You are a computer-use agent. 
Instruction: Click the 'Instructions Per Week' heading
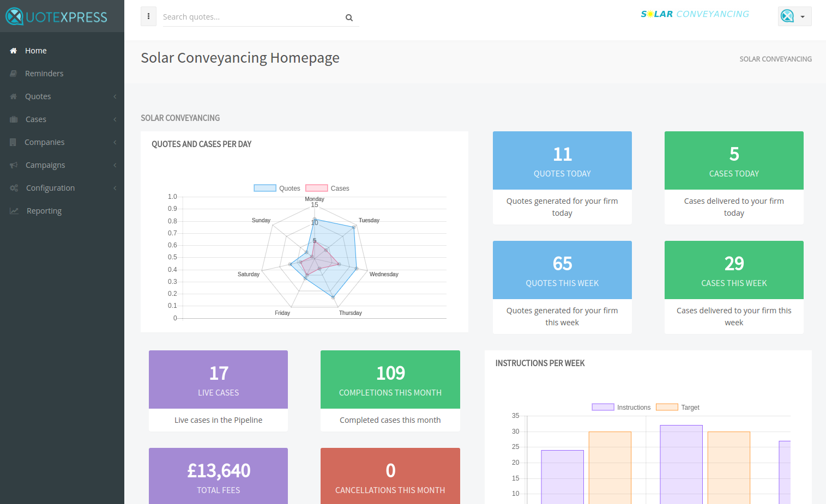[x=540, y=363]
